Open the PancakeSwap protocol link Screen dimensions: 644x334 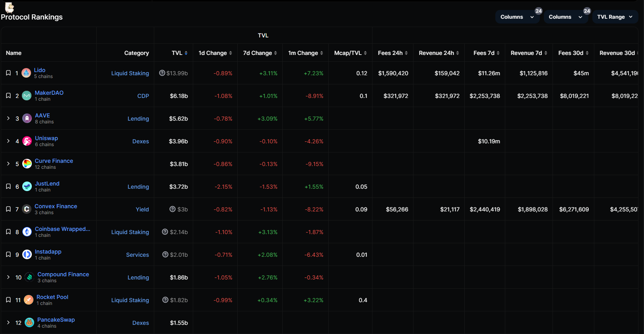[56, 320]
